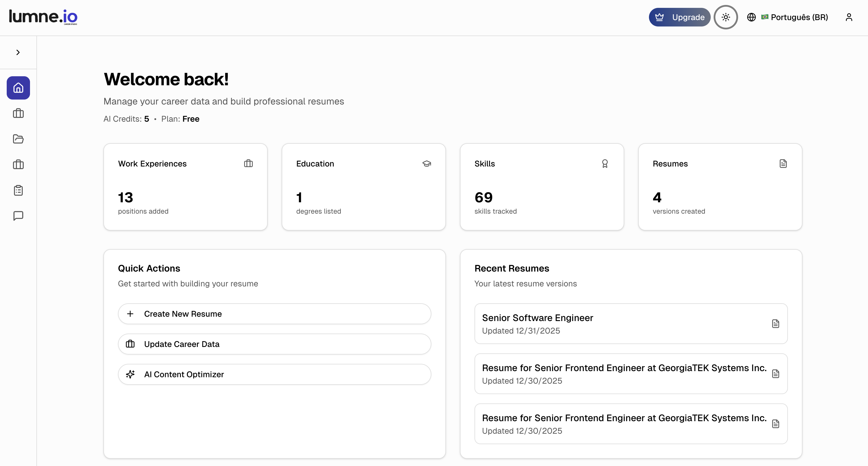Click the Upgrade button
868x466 pixels.
[679, 17]
